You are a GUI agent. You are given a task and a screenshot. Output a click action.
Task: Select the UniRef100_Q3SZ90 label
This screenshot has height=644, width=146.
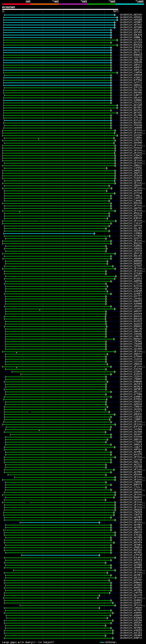point(131,135)
